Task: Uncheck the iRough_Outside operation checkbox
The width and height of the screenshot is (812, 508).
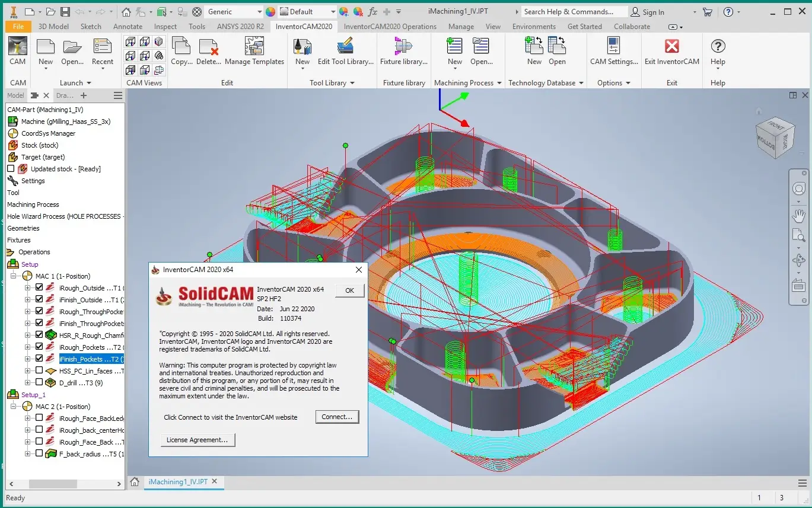Action: [x=39, y=287]
